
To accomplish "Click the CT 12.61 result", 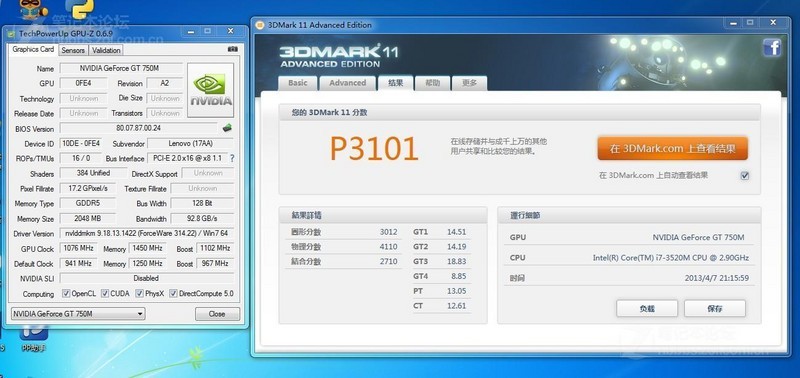I will coord(456,306).
